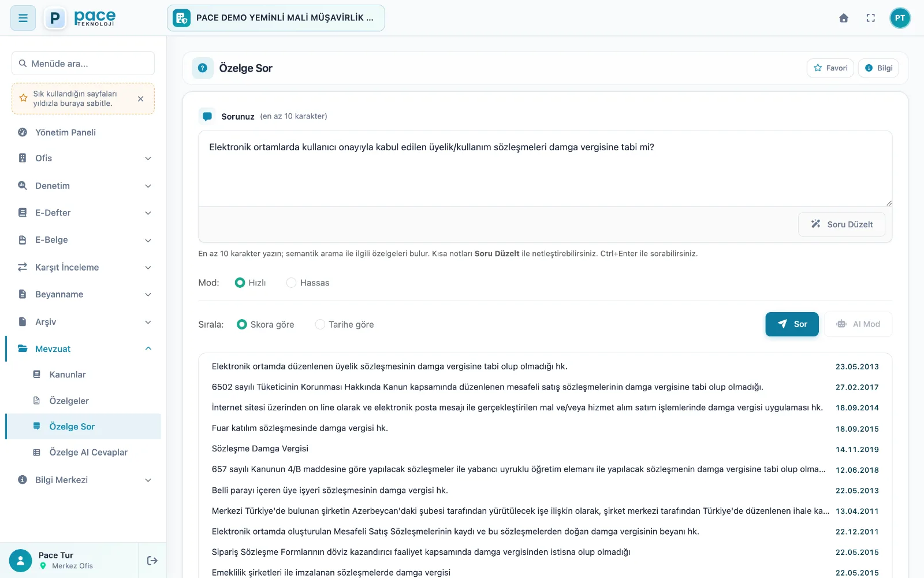Click inside the Sorunuz question textarea
The image size is (924, 578).
(545, 169)
